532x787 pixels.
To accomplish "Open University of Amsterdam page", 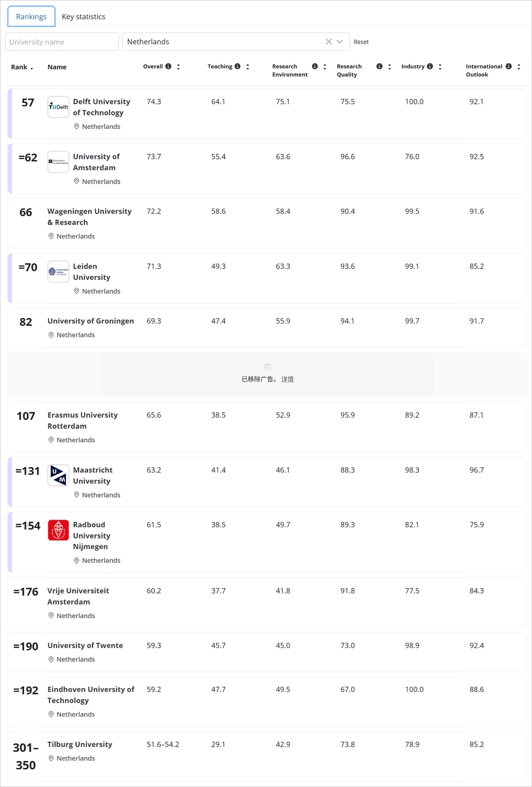I will 96,162.
